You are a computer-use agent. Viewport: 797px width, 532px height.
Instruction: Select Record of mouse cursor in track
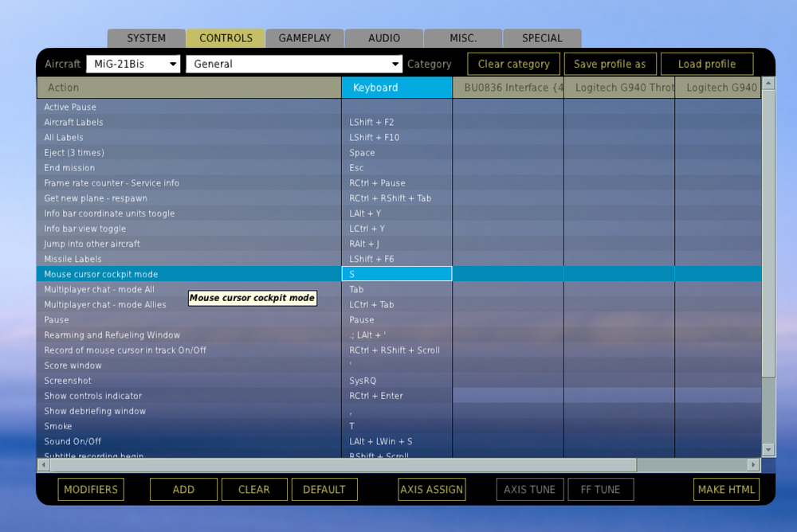(x=189, y=350)
